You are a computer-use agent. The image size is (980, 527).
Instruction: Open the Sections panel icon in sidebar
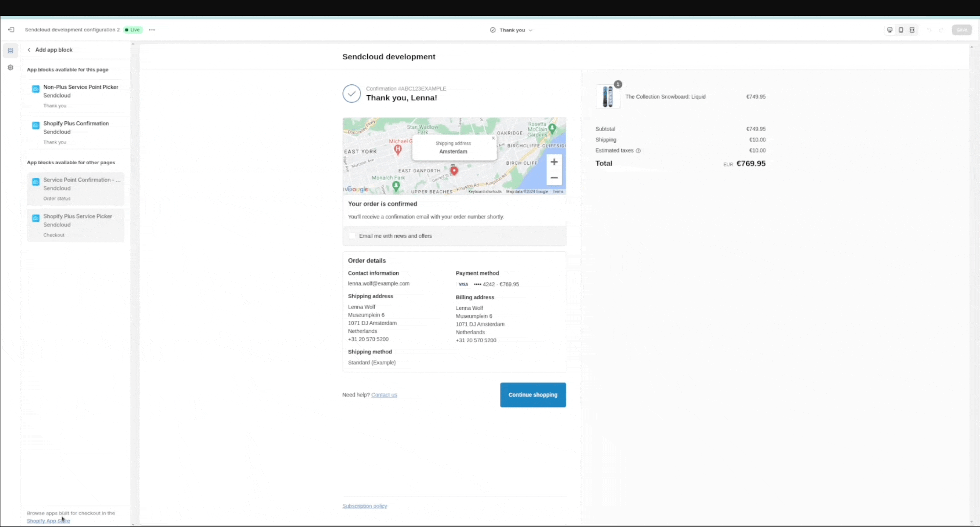[x=10, y=50]
